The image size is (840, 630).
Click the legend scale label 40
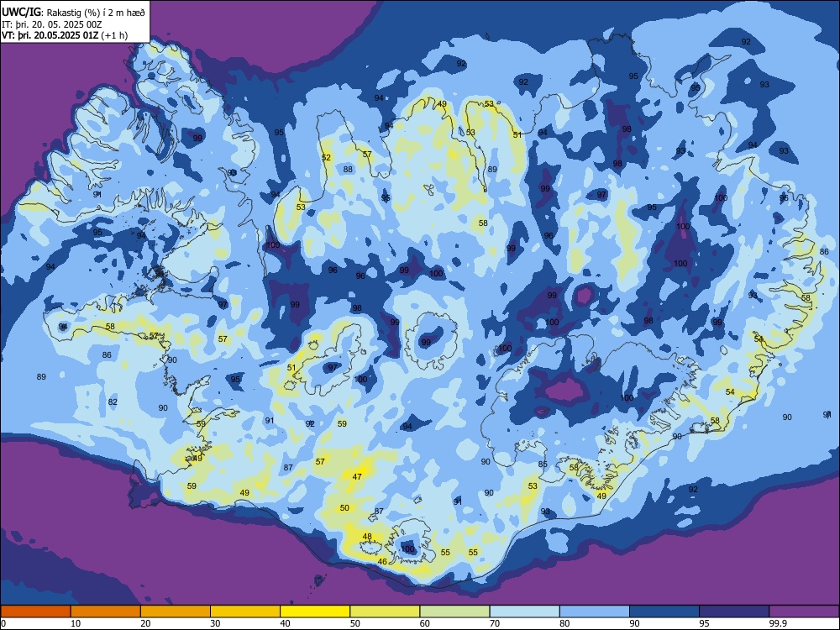tap(285, 623)
